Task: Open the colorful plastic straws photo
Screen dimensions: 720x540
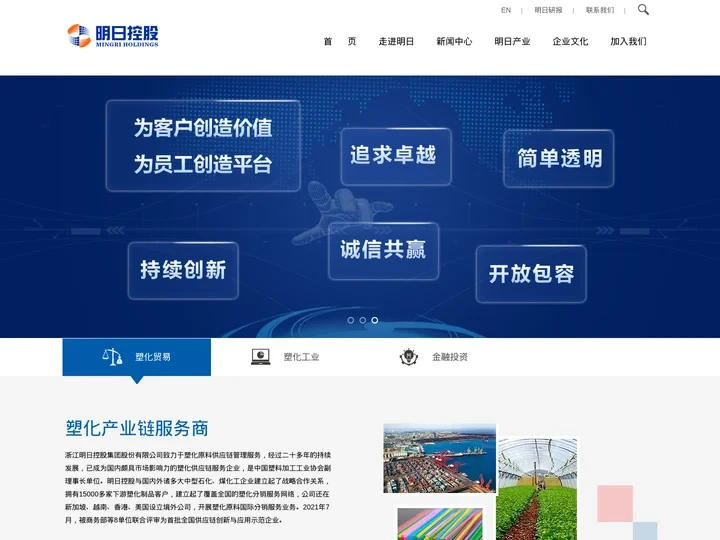Action: tap(440, 524)
